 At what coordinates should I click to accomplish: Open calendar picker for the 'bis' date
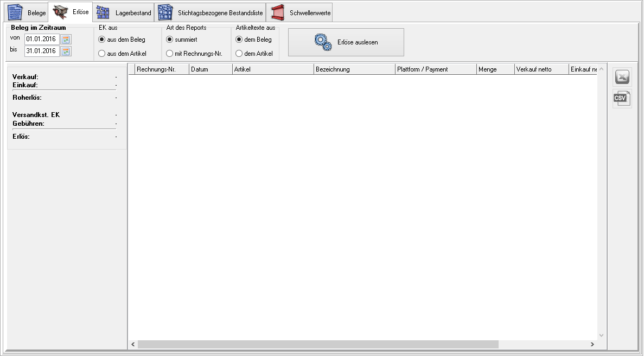tap(66, 51)
